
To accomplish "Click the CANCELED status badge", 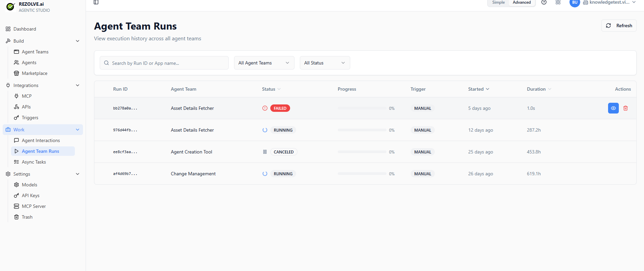I will [284, 152].
